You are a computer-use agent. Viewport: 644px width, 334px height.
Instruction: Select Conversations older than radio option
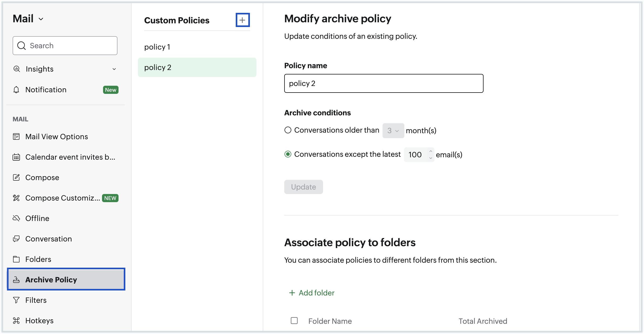[x=288, y=130]
